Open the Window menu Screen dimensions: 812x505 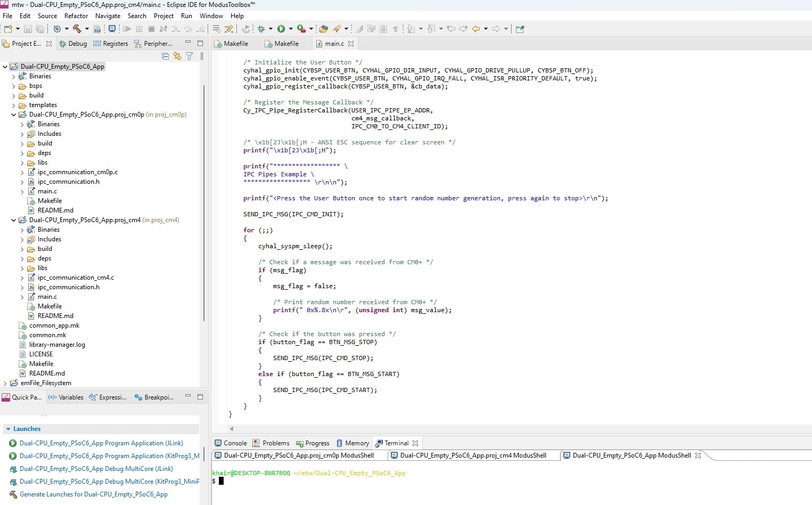(211, 16)
